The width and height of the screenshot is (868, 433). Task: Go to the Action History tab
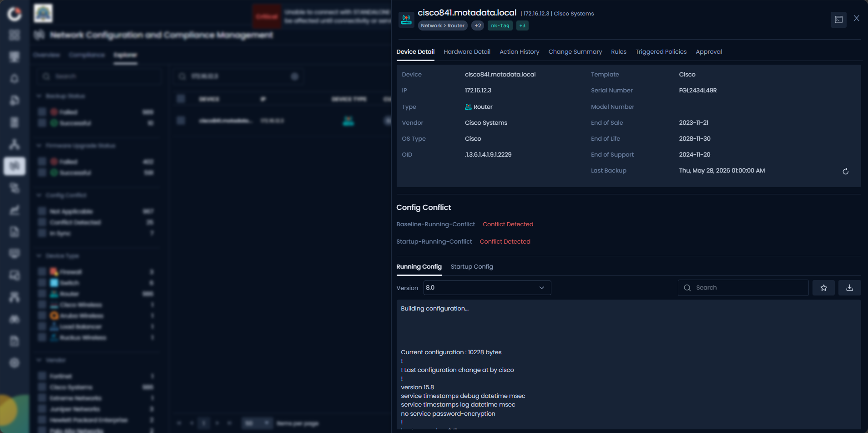519,52
